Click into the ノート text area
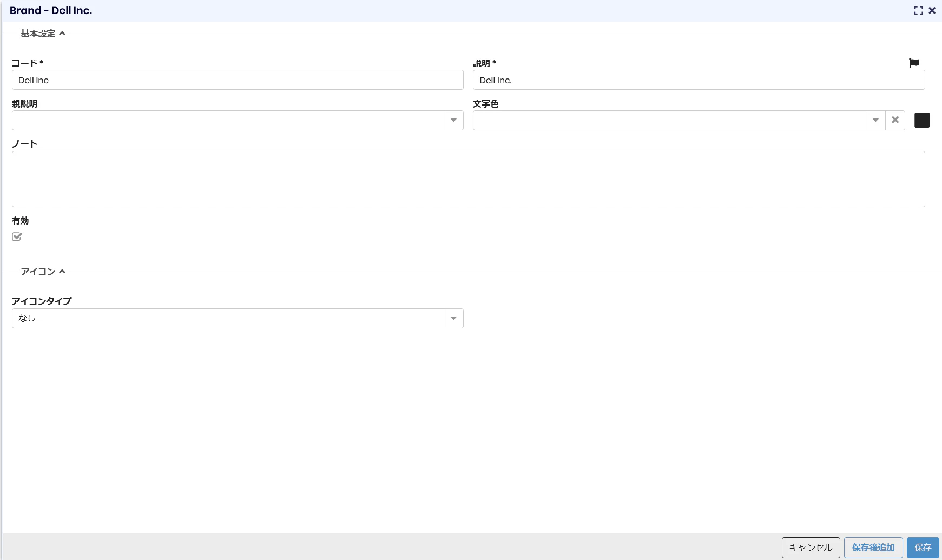 [469, 179]
